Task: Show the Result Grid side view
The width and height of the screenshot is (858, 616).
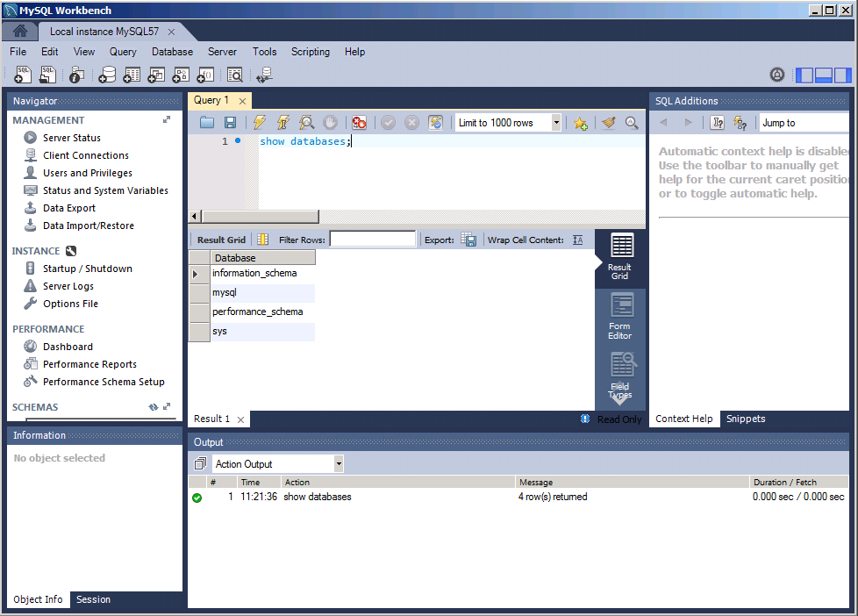Action: click(x=620, y=257)
